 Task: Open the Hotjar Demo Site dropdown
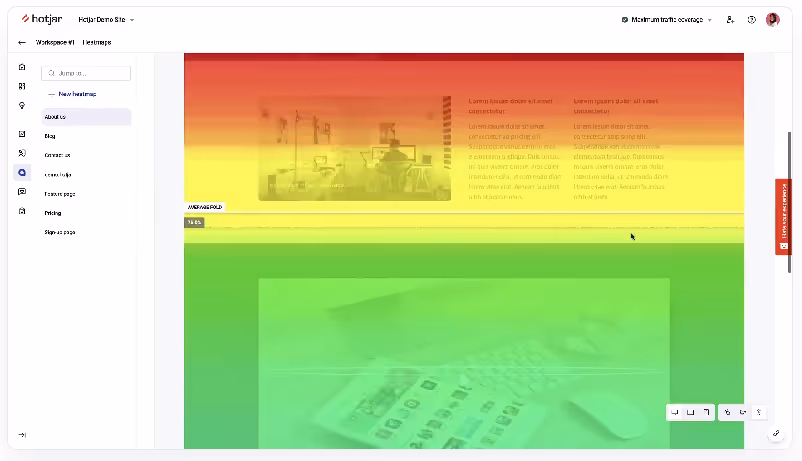tap(106, 19)
